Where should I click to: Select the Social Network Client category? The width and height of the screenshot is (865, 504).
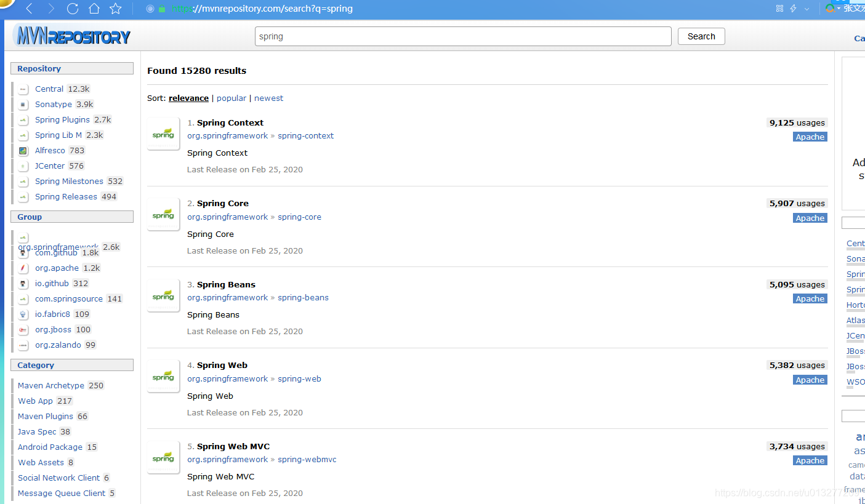pos(58,478)
